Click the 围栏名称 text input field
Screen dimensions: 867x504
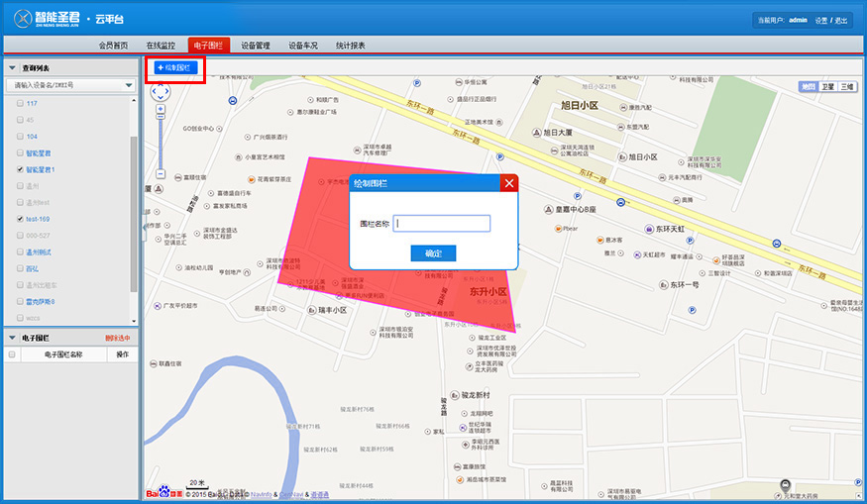(442, 224)
